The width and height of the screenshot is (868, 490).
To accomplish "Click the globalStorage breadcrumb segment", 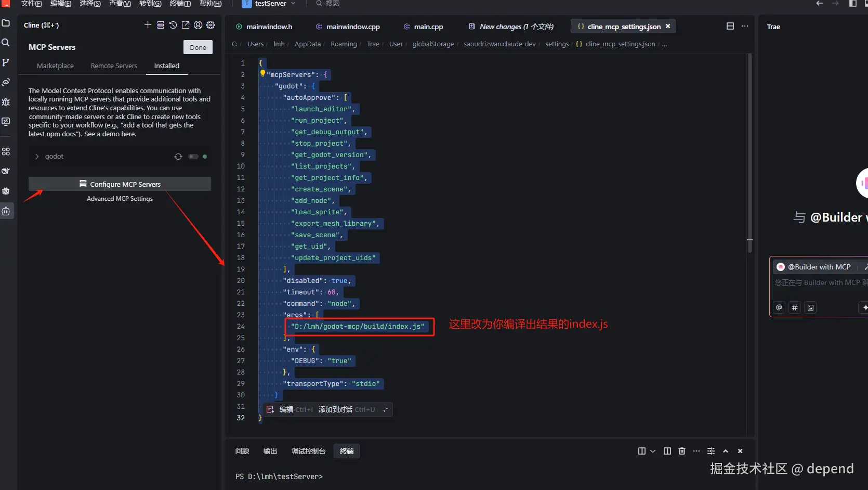I will tap(433, 44).
